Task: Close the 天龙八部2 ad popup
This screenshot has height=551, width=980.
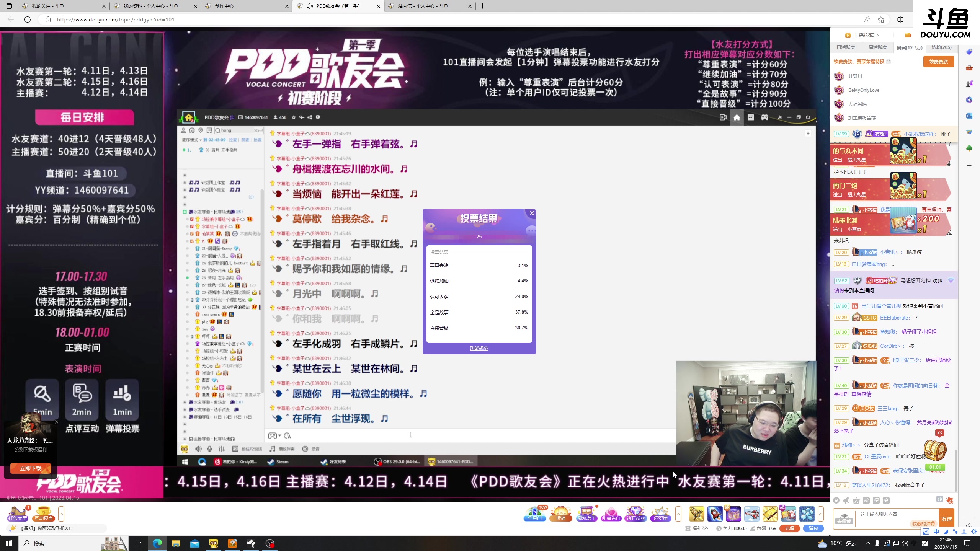Action: (x=57, y=422)
